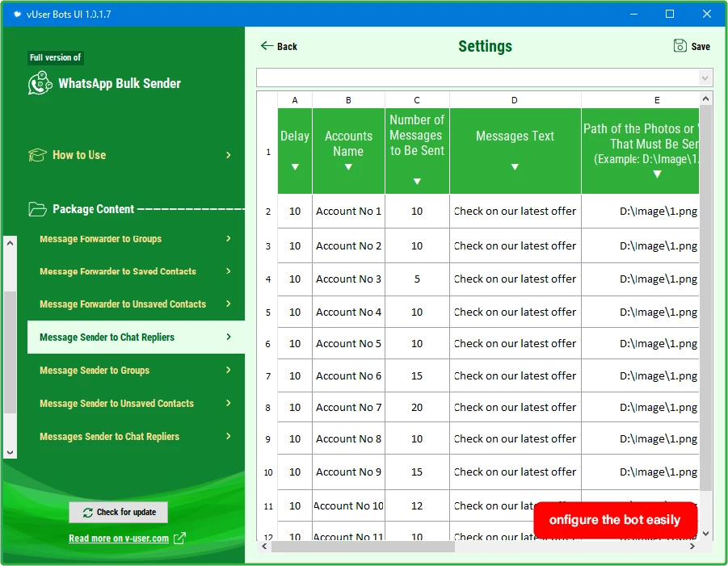The height and width of the screenshot is (566, 728).
Task: Open Message Forwarder to Saved Contacts item
Action: click(x=136, y=271)
